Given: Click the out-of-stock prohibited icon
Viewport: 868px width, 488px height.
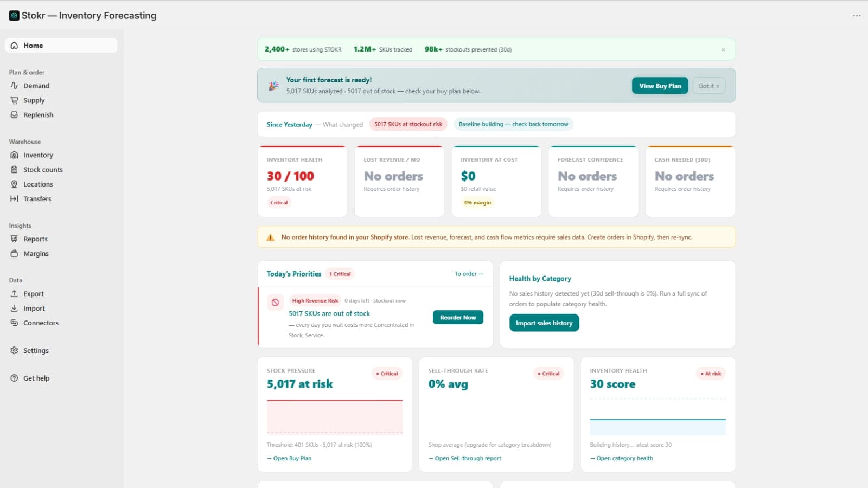Looking at the screenshot, I should (x=276, y=303).
